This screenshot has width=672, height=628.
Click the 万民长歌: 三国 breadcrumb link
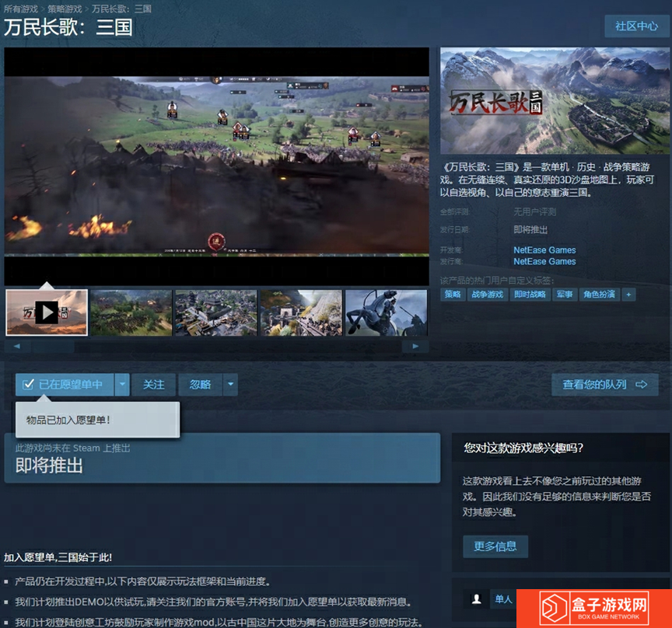[x=121, y=9]
